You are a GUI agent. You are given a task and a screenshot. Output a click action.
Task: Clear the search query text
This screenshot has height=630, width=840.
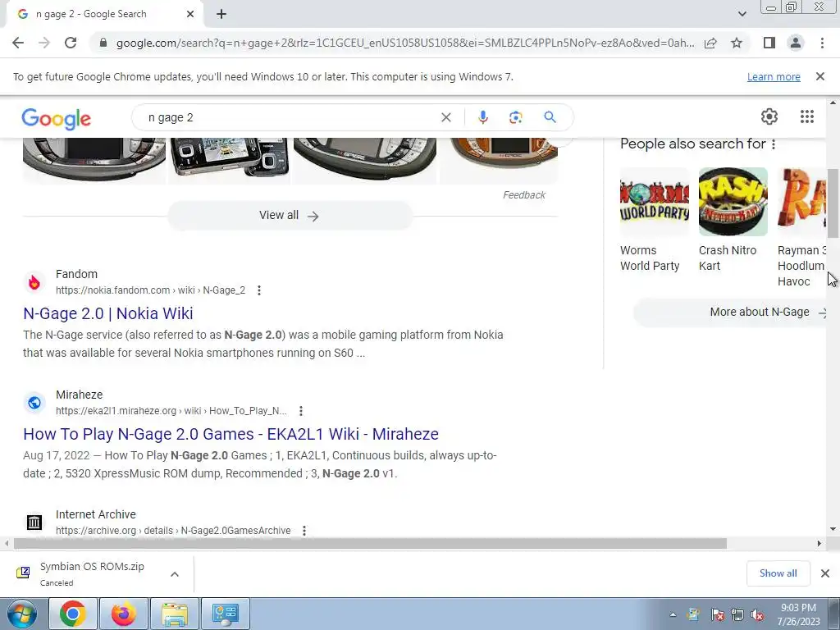coord(445,117)
